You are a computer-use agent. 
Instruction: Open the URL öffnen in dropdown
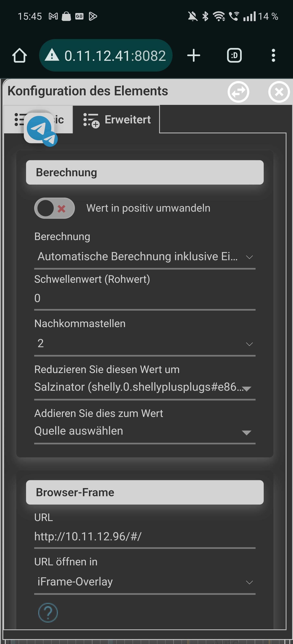145,582
